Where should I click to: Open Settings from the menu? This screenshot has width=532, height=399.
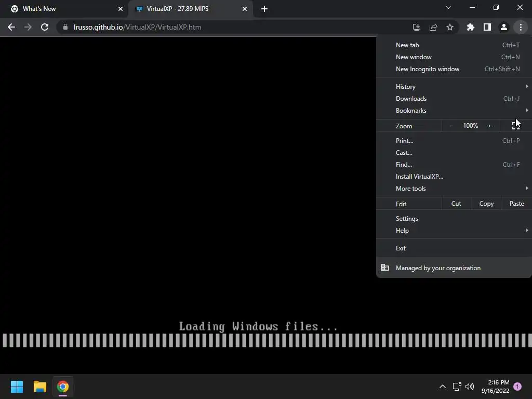click(x=454, y=219)
